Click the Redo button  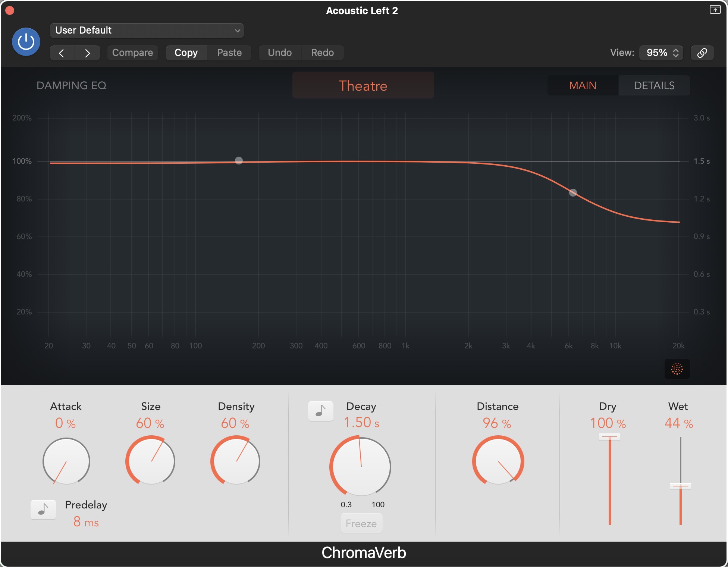322,53
